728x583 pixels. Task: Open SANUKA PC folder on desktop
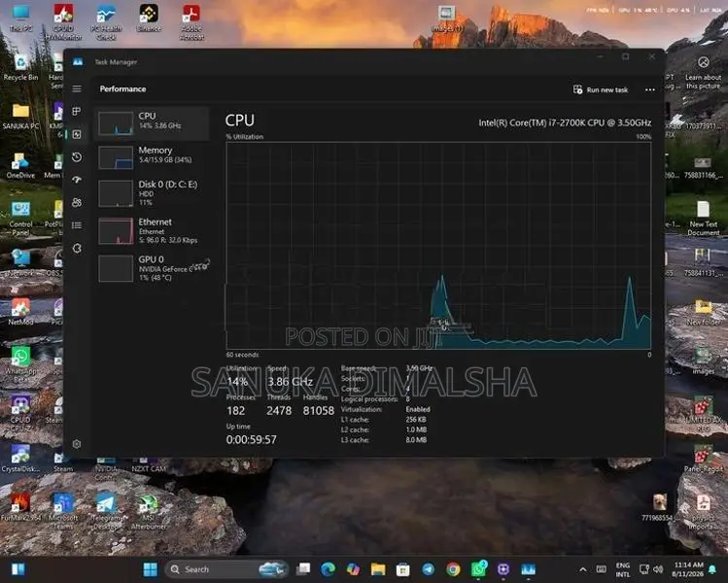(20, 116)
